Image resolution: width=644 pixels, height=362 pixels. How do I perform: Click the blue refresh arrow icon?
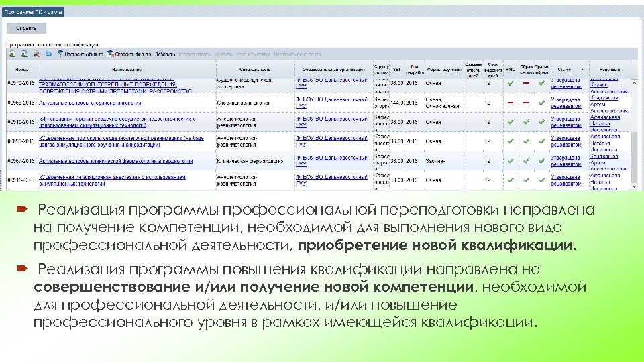point(48,54)
